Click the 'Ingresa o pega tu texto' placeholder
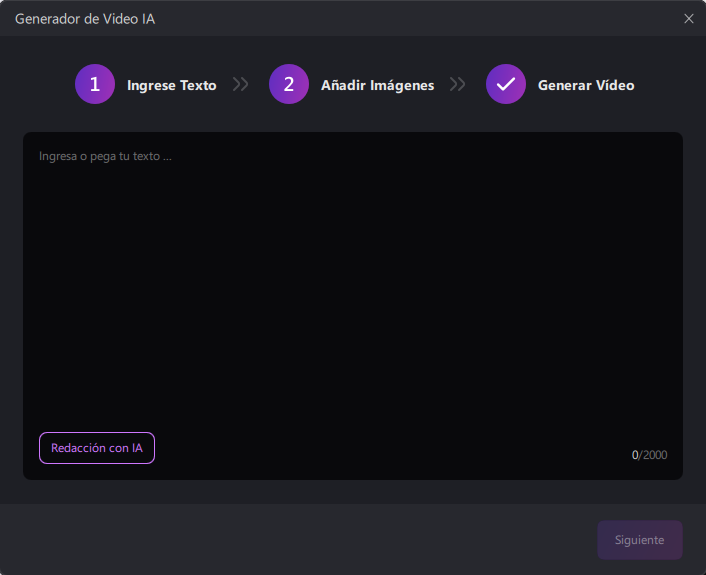 tap(105, 157)
